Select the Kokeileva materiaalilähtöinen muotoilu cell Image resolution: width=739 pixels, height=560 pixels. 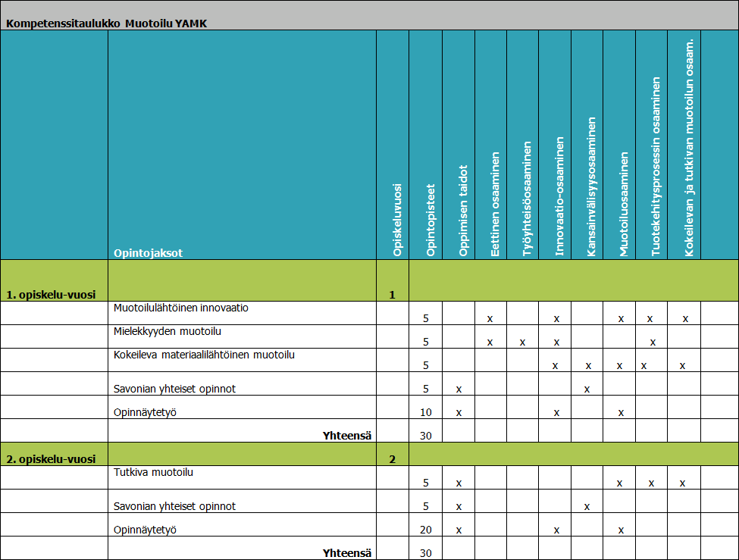pos(204,355)
